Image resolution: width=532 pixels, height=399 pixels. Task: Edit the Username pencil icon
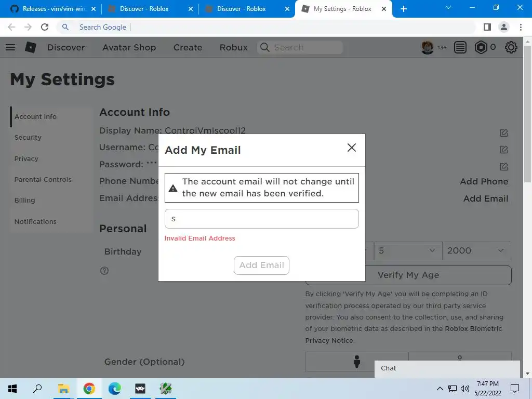(x=504, y=150)
